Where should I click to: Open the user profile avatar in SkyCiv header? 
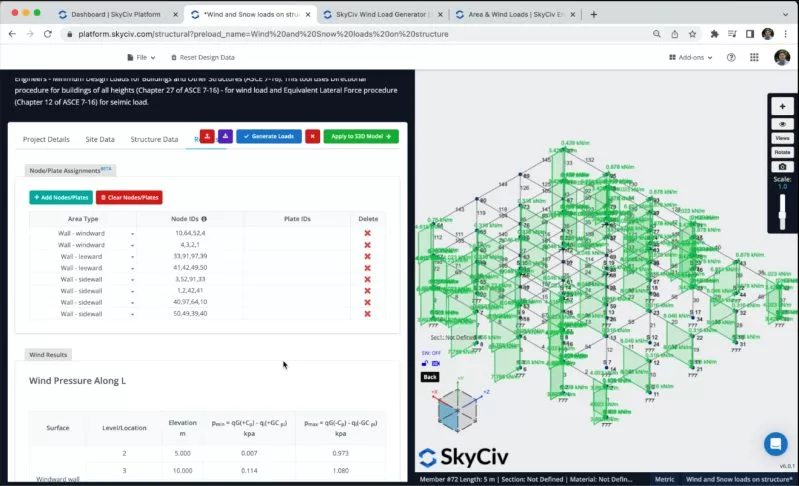click(782, 58)
